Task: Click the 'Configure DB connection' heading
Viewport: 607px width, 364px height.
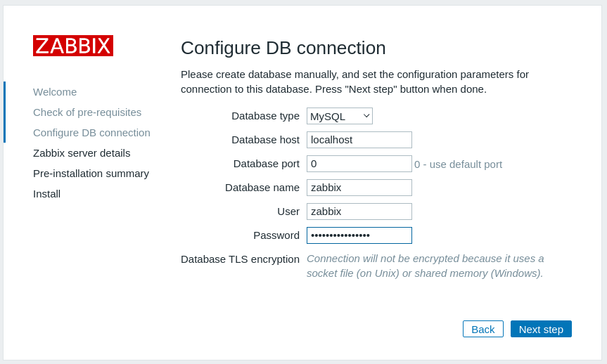Action: pos(283,48)
